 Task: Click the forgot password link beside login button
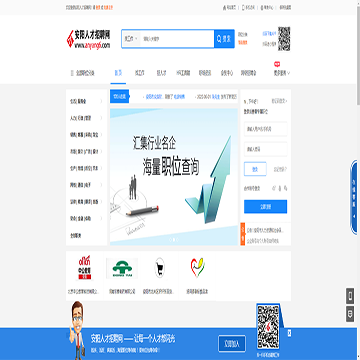click(280, 169)
